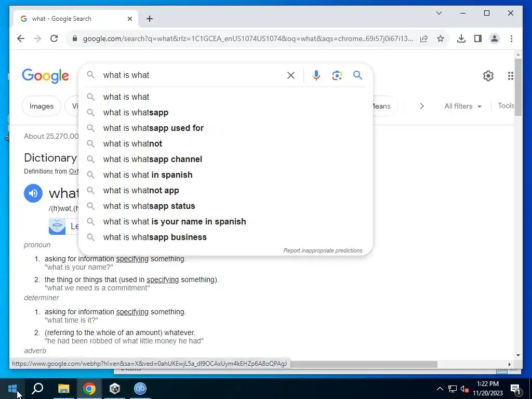Open network status tray icon
This screenshot has height=399, width=532.
click(453, 389)
